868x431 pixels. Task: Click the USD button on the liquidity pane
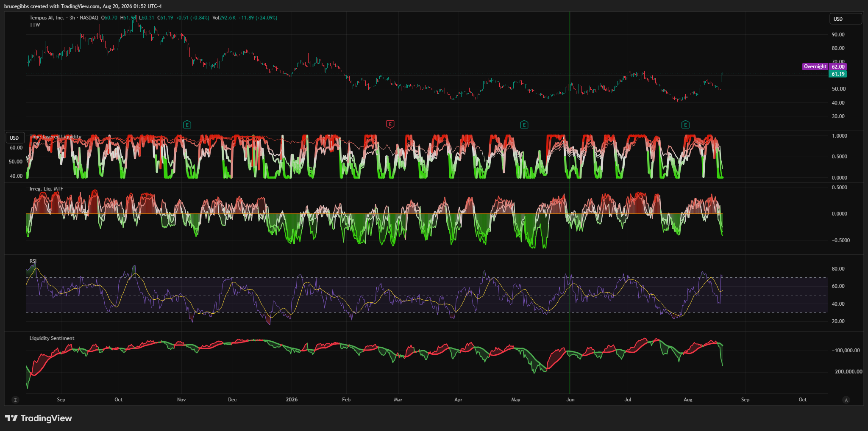pos(14,138)
